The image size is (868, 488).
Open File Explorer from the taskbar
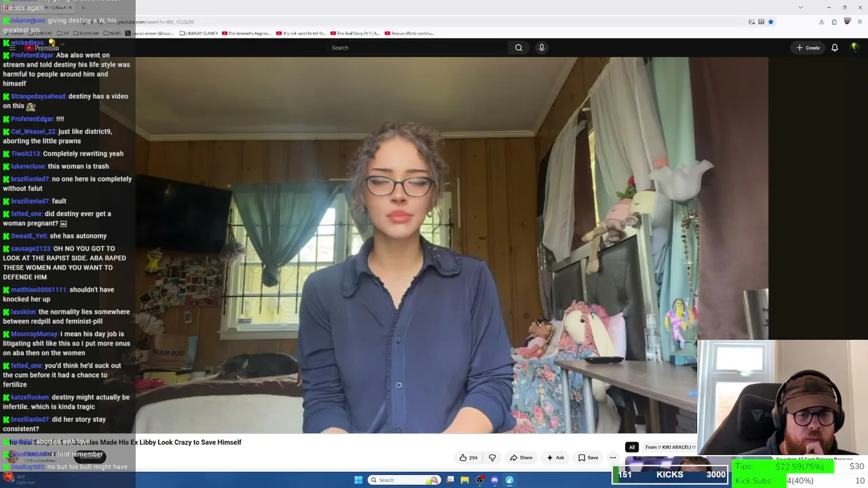(x=465, y=480)
